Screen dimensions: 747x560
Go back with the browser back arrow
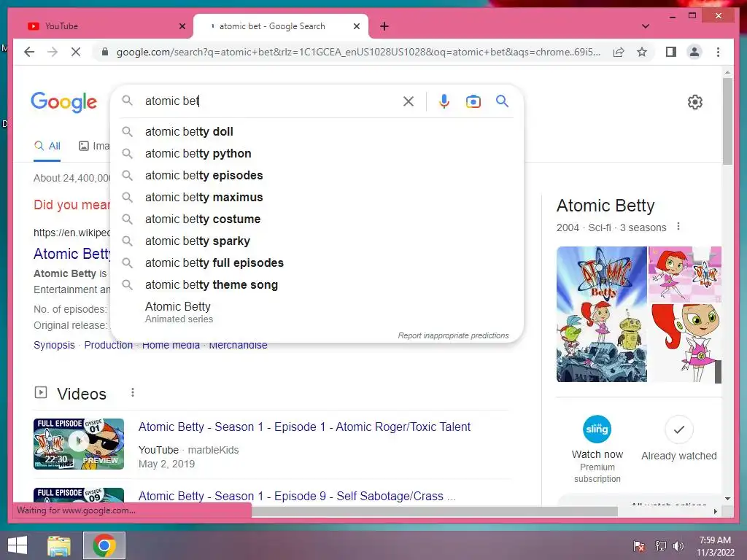(29, 52)
